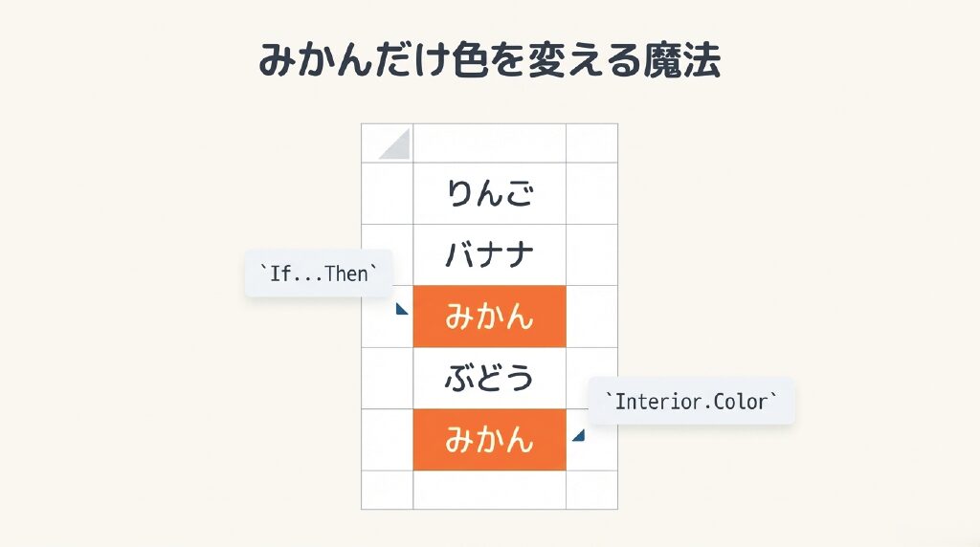Select the row header left of ぶどう
980x547 pixels.
coord(387,378)
